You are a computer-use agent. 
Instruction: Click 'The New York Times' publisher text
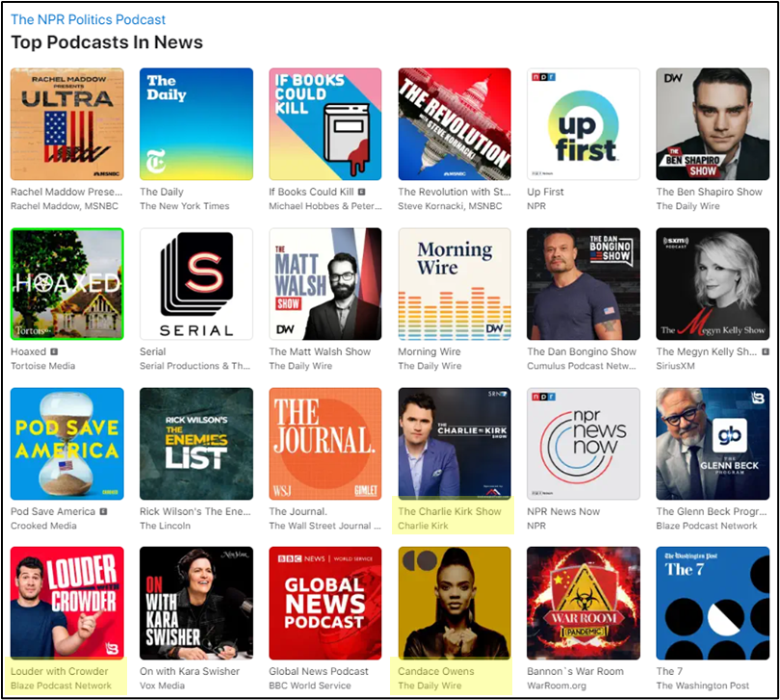point(184,206)
